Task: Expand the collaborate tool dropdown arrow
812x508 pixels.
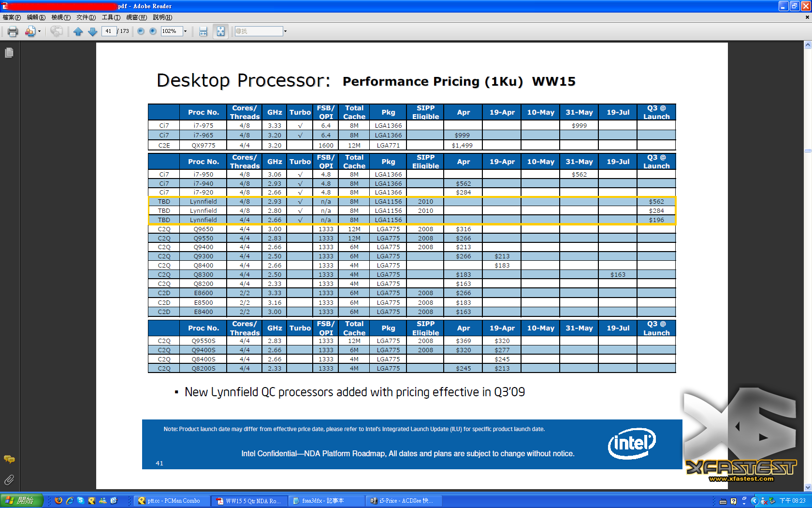Action: point(39,31)
